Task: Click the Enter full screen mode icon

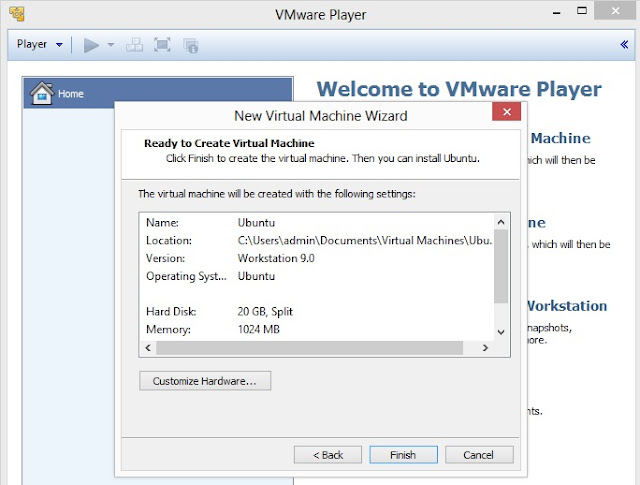Action: click(162, 45)
